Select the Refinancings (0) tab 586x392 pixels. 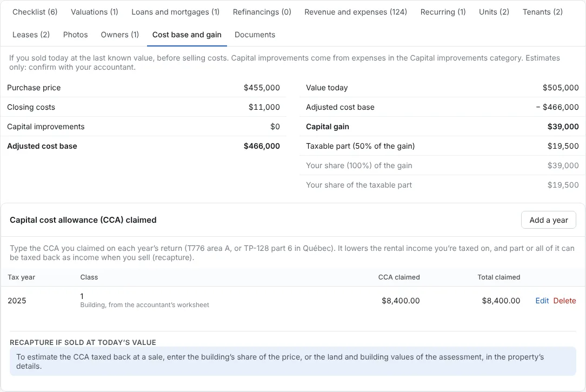[262, 12]
